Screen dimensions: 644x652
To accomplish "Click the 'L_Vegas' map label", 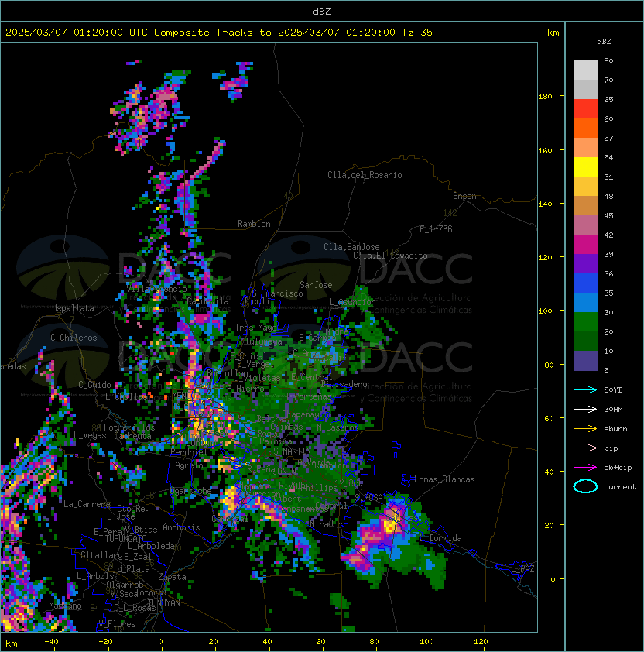I will click(x=90, y=435).
